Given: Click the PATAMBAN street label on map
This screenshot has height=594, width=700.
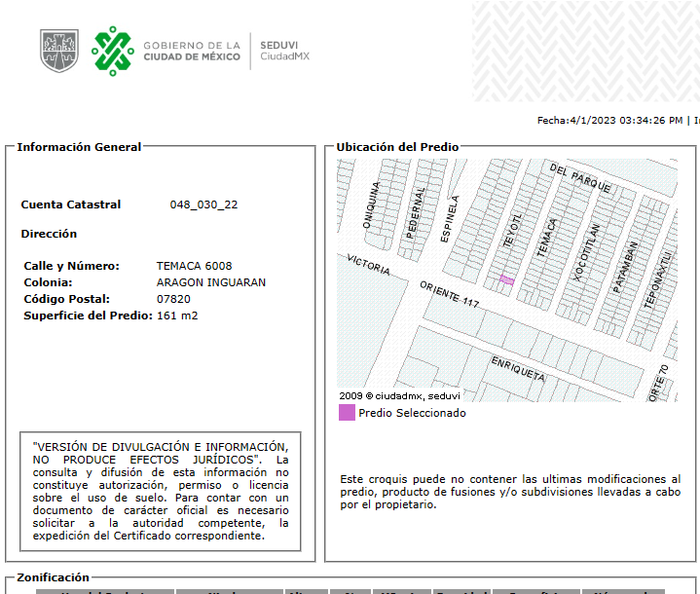Looking at the screenshot, I should point(625,267).
